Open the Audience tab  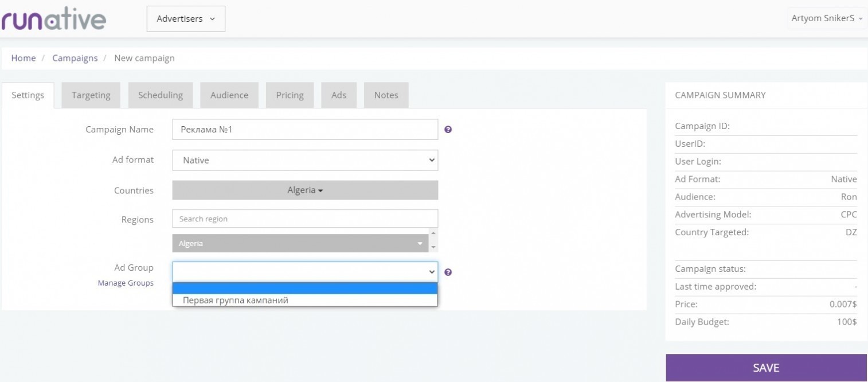click(x=229, y=95)
